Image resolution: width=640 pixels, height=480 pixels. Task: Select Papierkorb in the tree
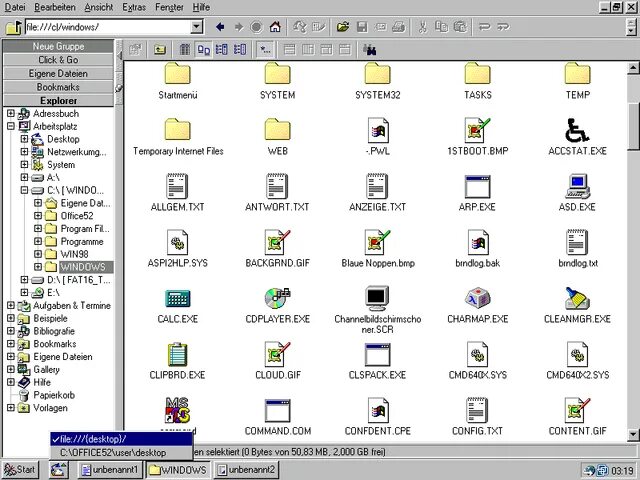point(54,395)
